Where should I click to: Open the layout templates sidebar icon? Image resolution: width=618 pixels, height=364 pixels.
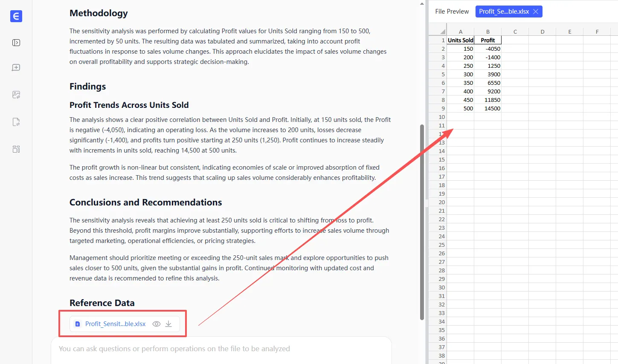pos(16,149)
